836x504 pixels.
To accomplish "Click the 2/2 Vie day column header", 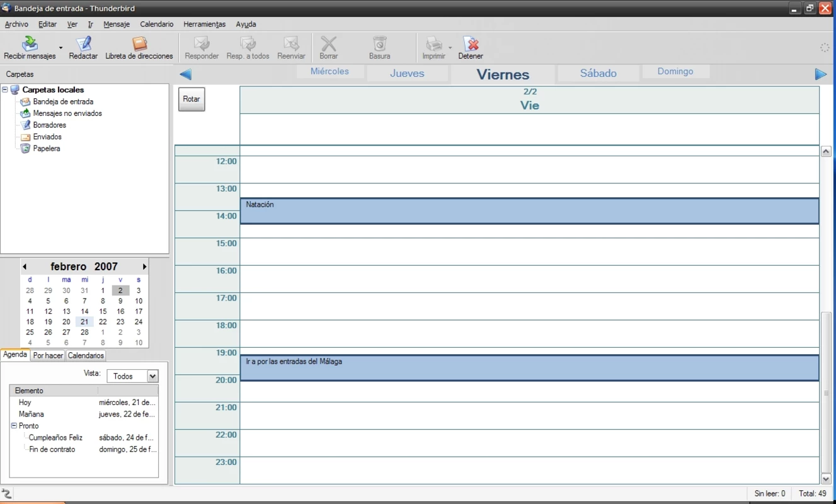I will pyautogui.click(x=529, y=100).
